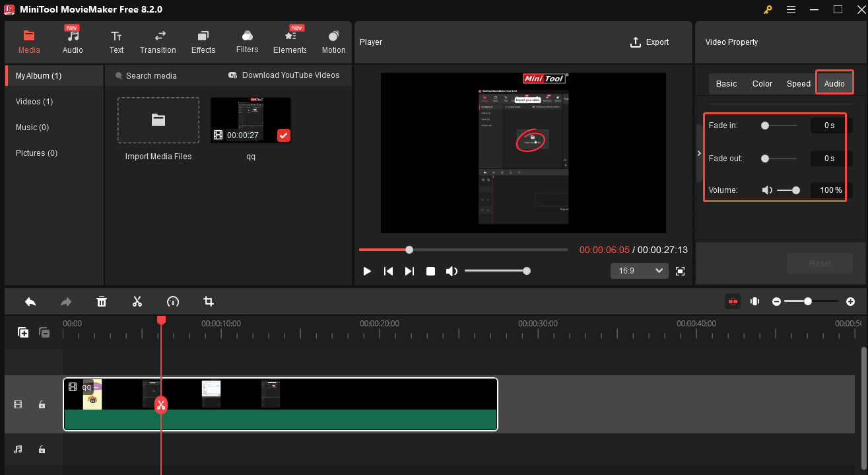This screenshot has width=868, height=475.
Task: Open the Effects tab
Action: [x=203, y=42]
